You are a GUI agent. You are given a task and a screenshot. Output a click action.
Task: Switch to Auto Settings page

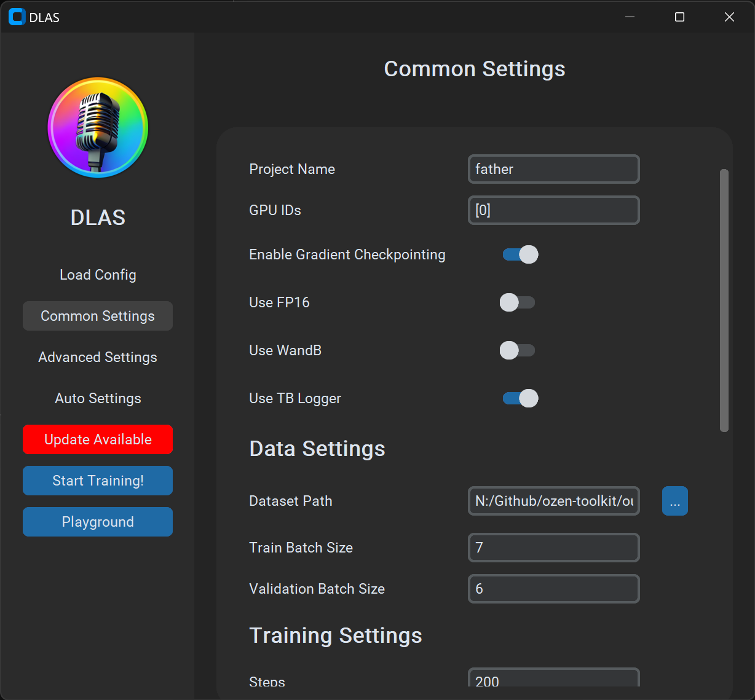coord(98,398)
